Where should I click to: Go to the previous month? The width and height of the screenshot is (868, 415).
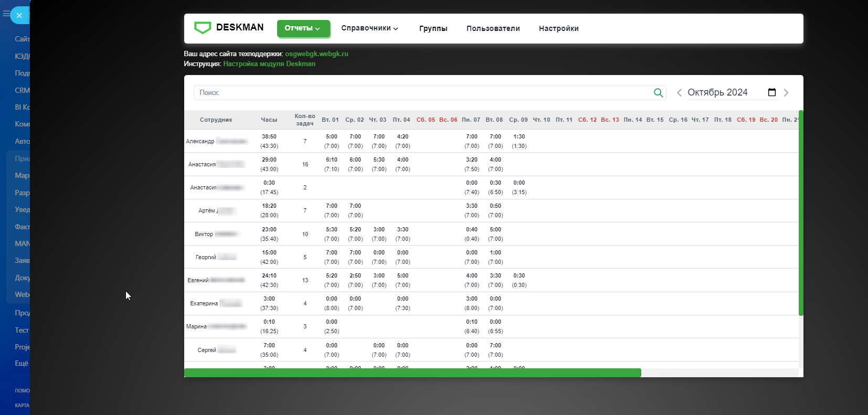[679, 93]
